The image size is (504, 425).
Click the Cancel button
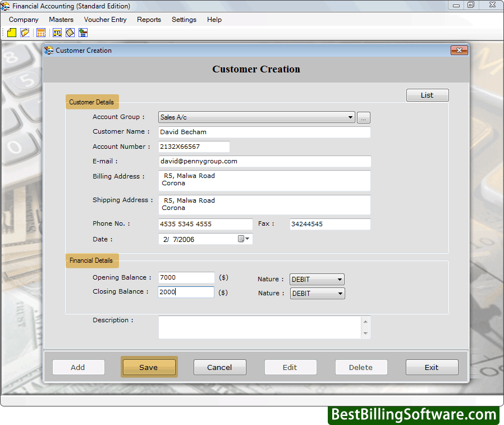(x=219, y=367)
